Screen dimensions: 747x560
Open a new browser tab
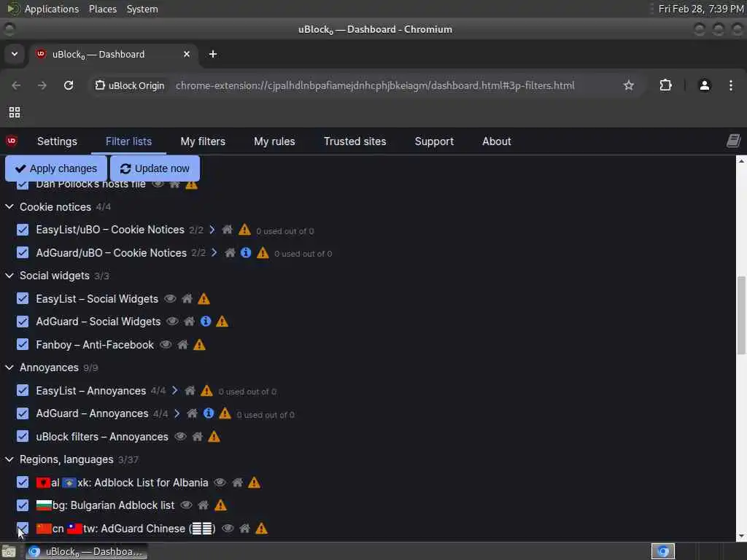click(213, 54)
